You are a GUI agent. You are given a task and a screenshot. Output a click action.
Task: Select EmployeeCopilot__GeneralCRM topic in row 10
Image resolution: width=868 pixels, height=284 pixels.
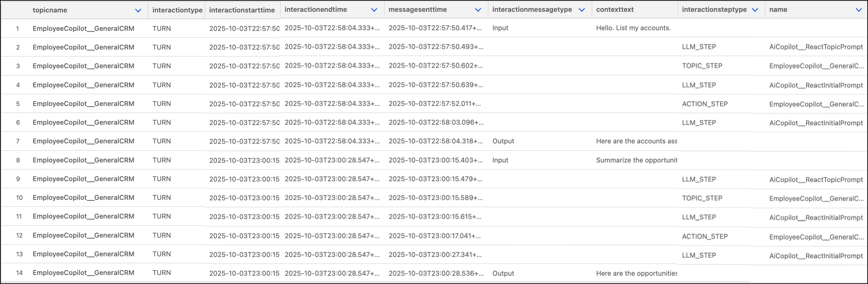click(x=83, y=198)
